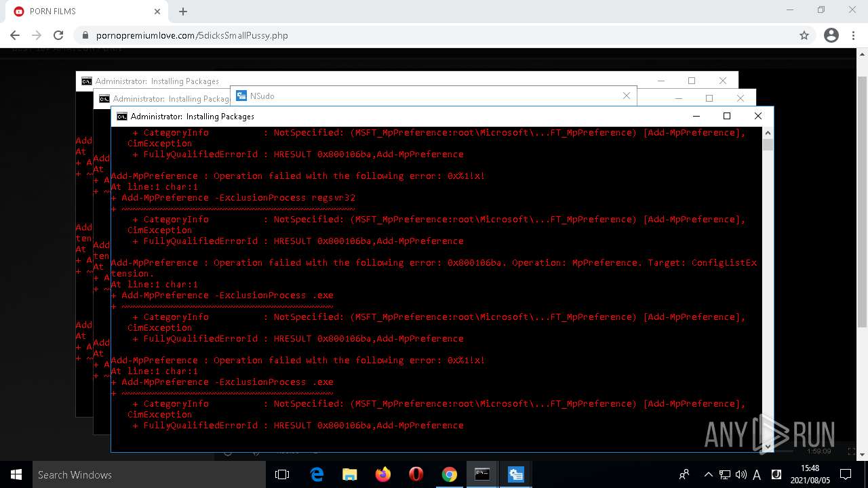This screenshot has width=868, height=488.
Task: Click the browser back arrow
Action: [x=15, y=35]
